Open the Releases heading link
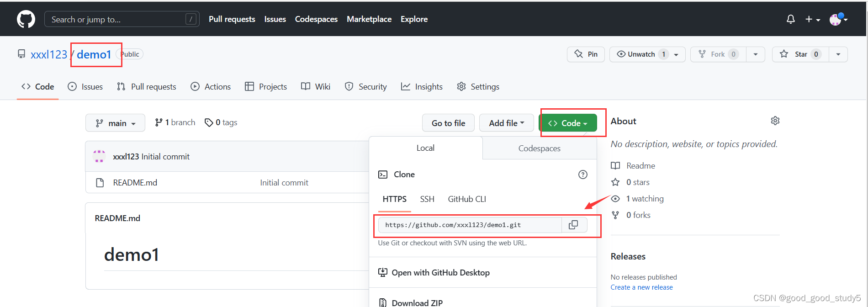 [x=628, y=256]
